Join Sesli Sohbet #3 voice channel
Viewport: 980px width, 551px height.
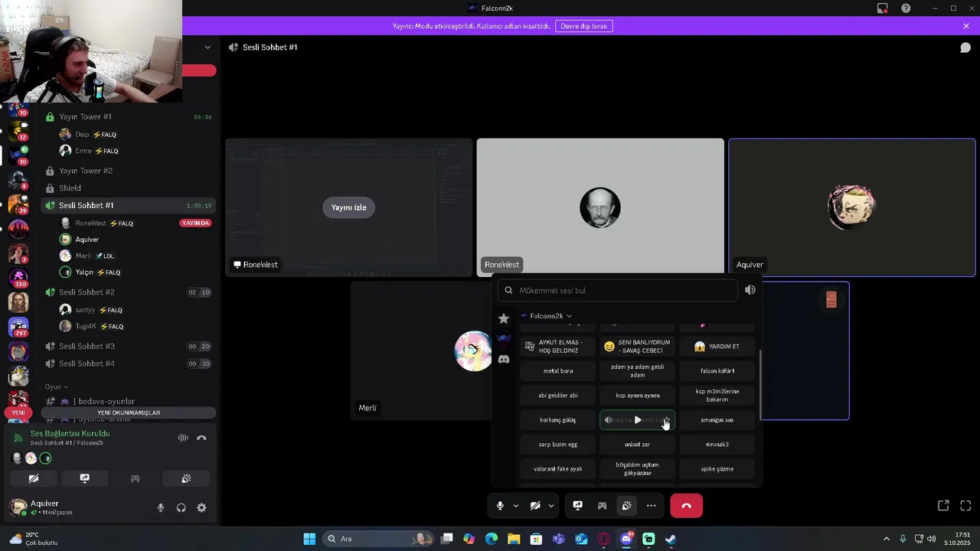(x=129, y=347)
